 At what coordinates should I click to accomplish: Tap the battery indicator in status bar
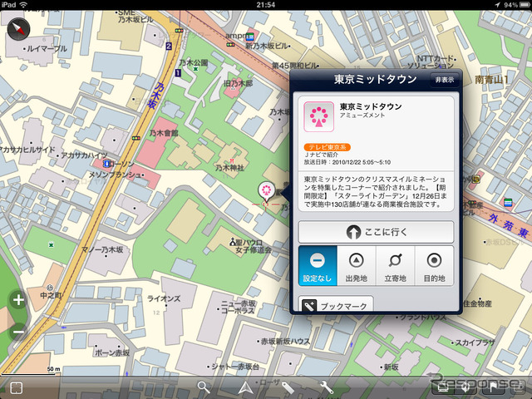click(x=525, y=5)
